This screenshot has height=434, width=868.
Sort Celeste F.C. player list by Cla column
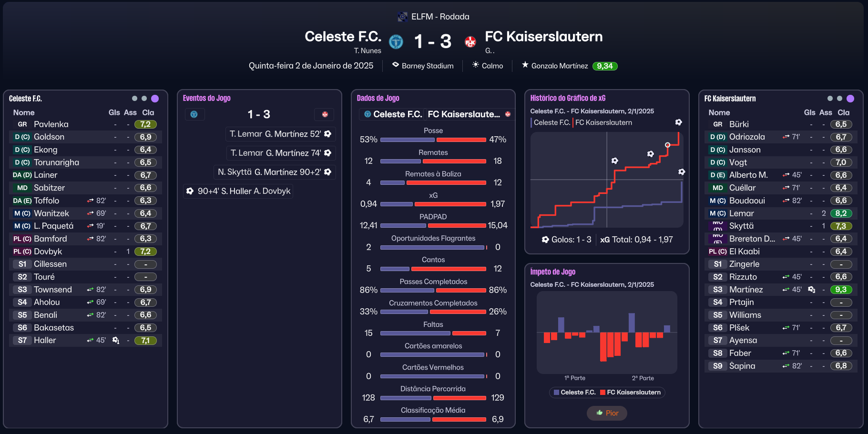pyautogui.click(x=148, y=112)
